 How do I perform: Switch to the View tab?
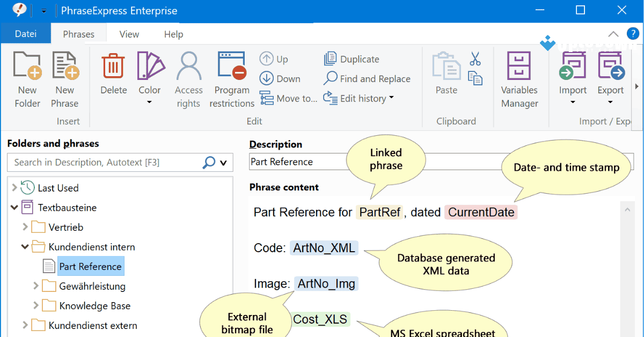pyautogui.click(x=129, y=34)
